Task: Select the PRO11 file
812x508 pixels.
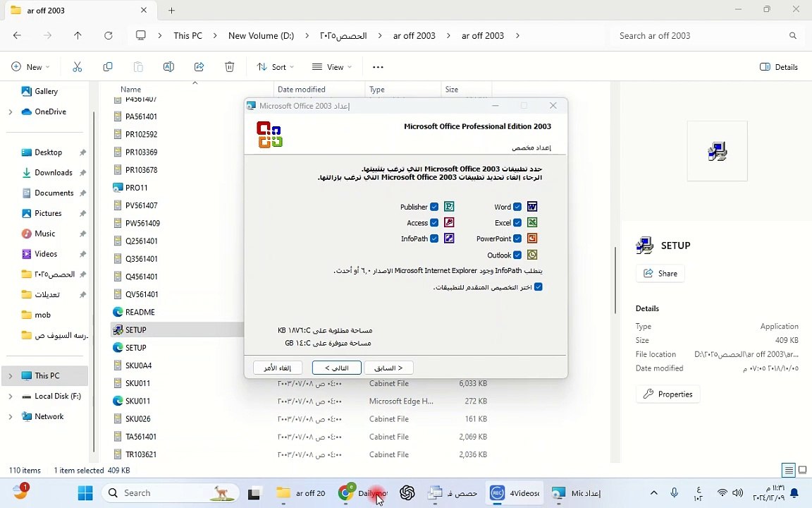Action: point(136,188)
